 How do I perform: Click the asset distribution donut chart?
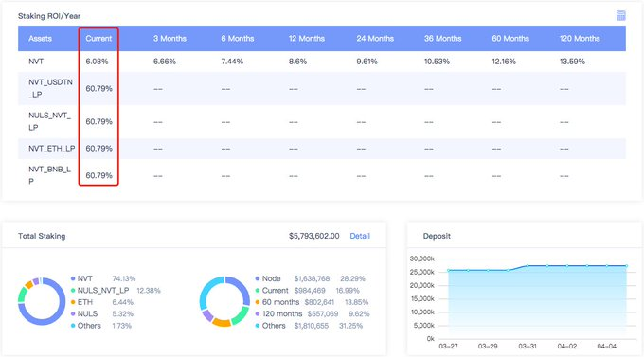point(42,301)
